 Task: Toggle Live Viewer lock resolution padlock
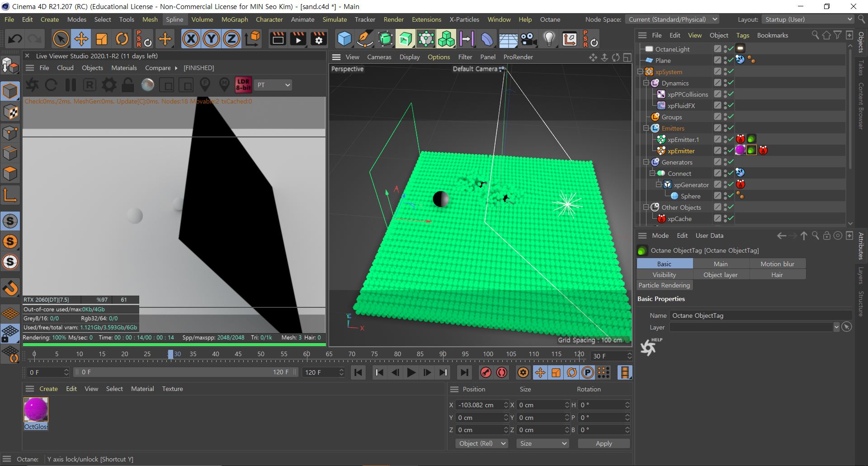click(x=128, y=85)
